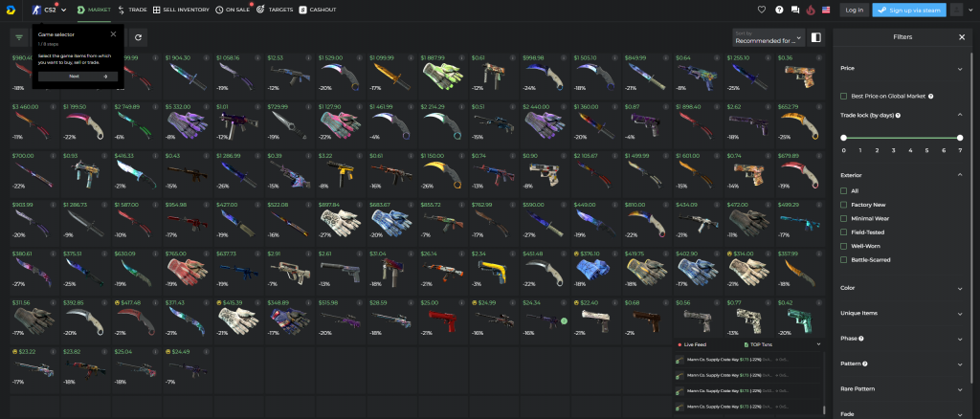Close the Filters panel
The image size is (980, 419).
pyautogui.click(x=962, y=36)
